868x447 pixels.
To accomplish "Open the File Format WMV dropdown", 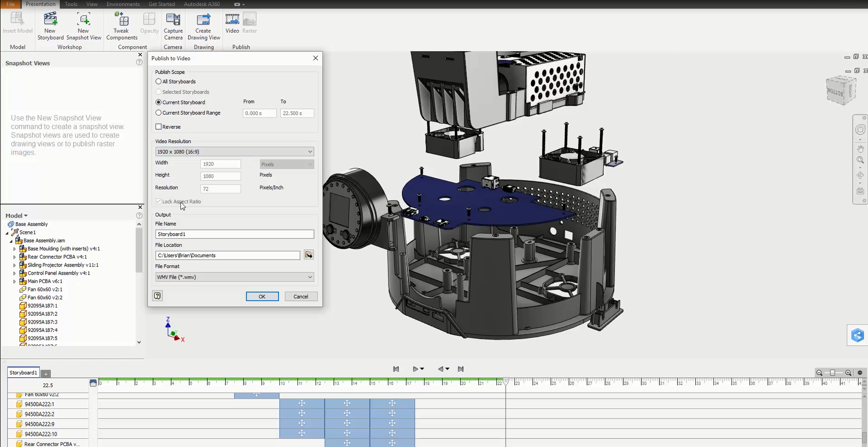I will coord(235,277).
